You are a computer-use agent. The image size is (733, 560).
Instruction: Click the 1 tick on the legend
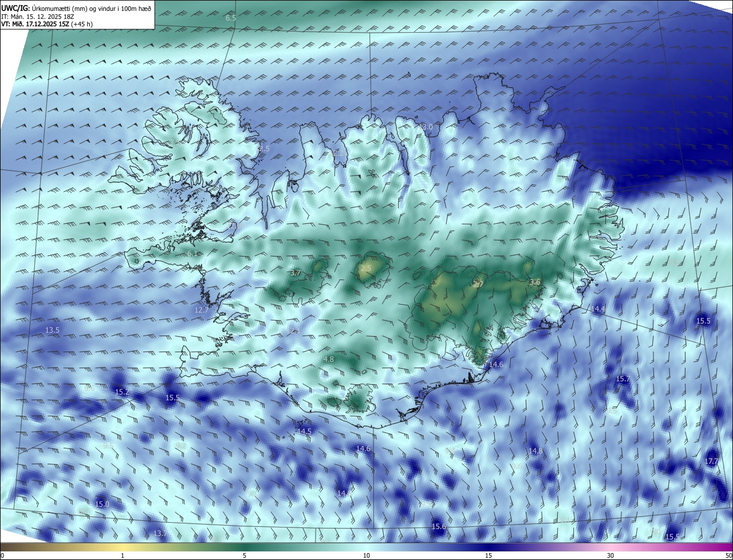[123, 555]
